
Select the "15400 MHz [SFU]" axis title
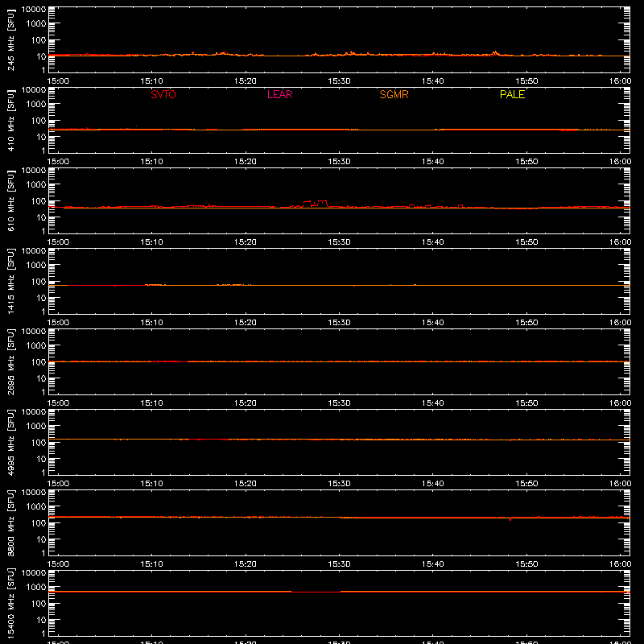[x=10, y=604]
